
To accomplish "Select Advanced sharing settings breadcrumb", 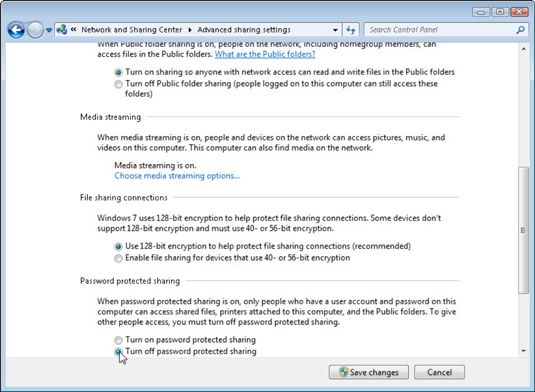I will 244,30.
